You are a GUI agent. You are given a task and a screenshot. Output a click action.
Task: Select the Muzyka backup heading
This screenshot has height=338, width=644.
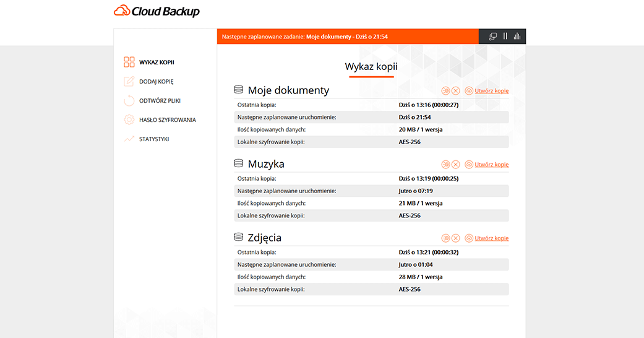pyautogui.click(x=266, y=164)
